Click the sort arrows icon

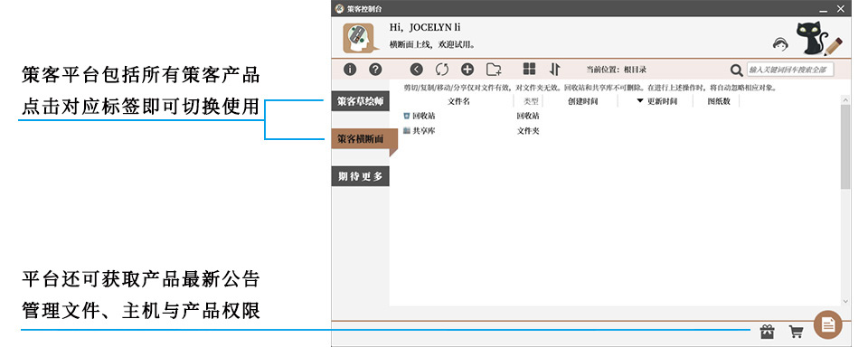click(555, 70)
